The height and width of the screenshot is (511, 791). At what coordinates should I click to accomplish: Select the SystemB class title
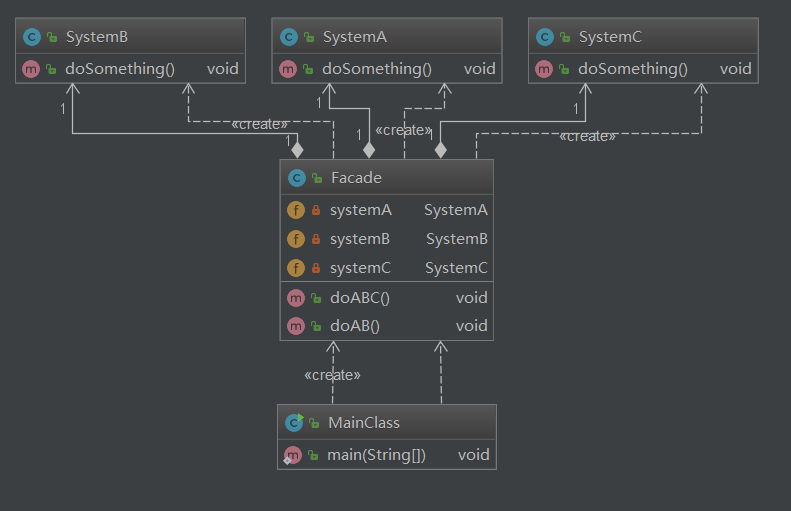[97, 37]
